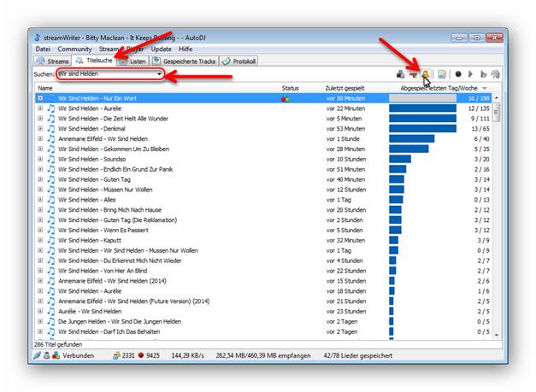Click the play-count bar in Aurelie row
The image size is (536, 392).
click(422, 108)
